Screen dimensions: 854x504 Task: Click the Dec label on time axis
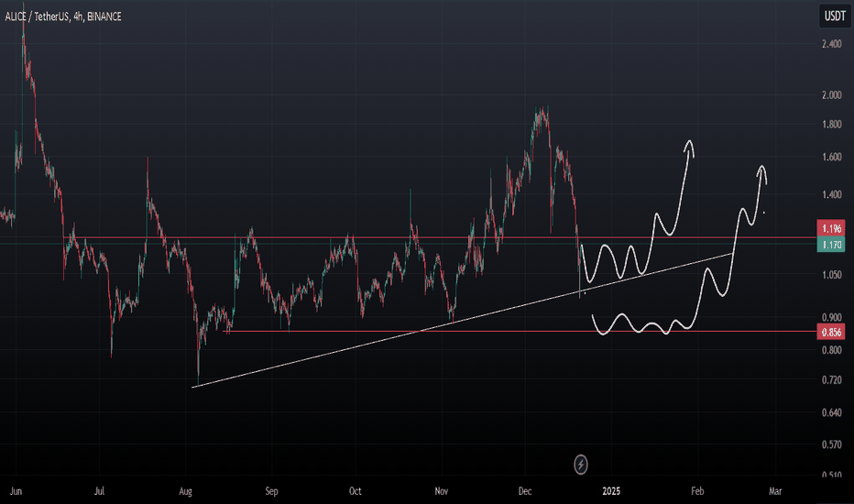click(x=524, y=491)
